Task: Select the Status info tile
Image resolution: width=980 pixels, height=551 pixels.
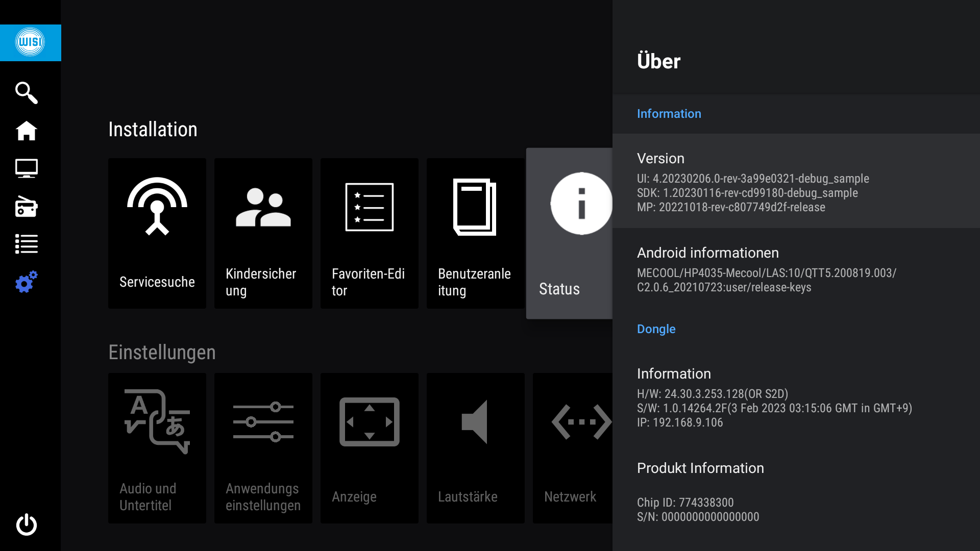Action: [x=569, y=233]
